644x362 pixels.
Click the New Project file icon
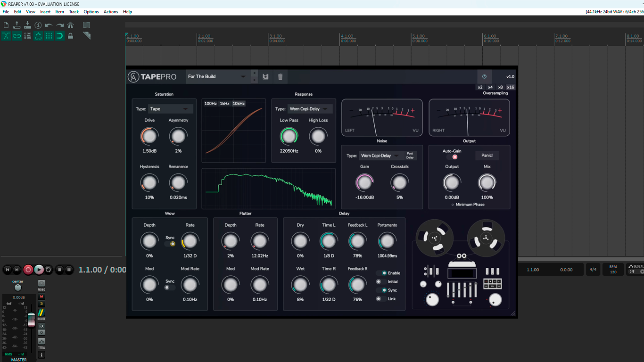(x=6, y=25)
